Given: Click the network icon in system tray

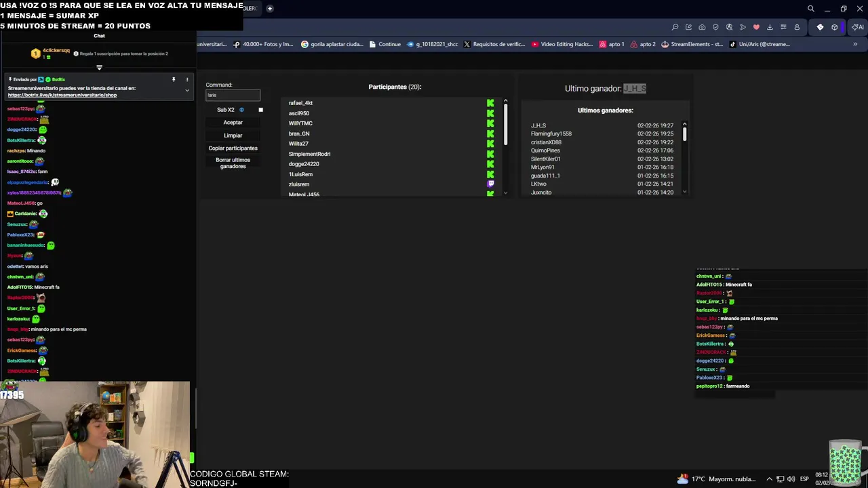Looking at the screenshot, I should pyautogui.click(x=781, y=479).
